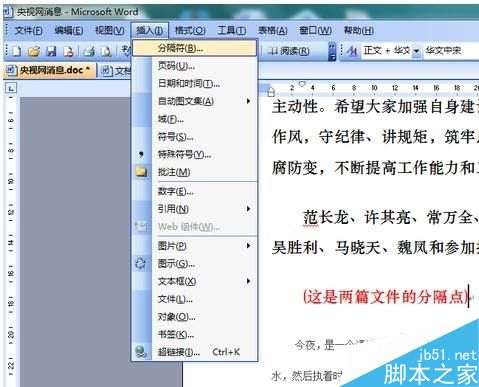This screenshot has height=387, width=479.
Task: Choose 文件(L)... from the Insert menu
Action: (x=194, y=299)
